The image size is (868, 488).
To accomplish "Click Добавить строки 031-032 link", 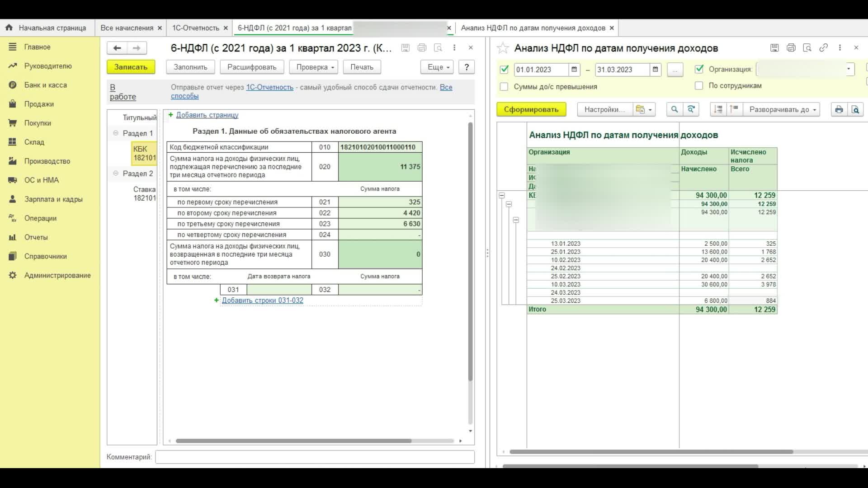I will coord(262,300).
